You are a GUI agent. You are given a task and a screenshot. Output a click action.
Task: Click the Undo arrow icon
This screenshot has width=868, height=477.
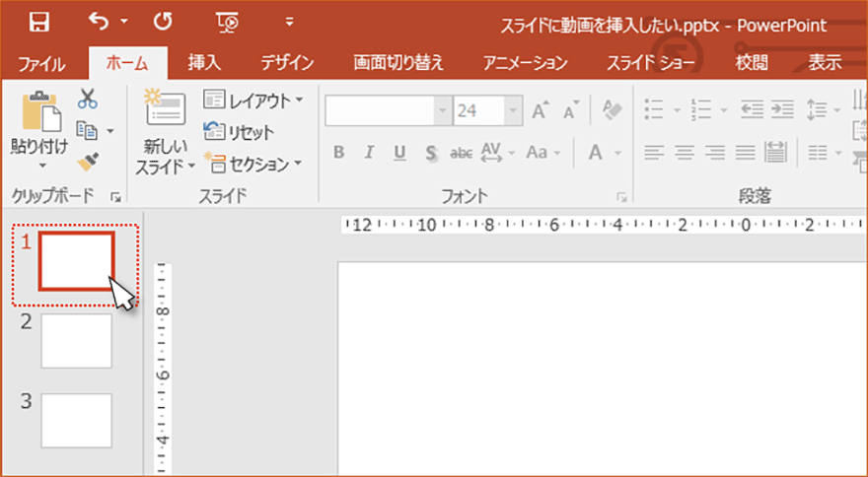pos(99,22)
